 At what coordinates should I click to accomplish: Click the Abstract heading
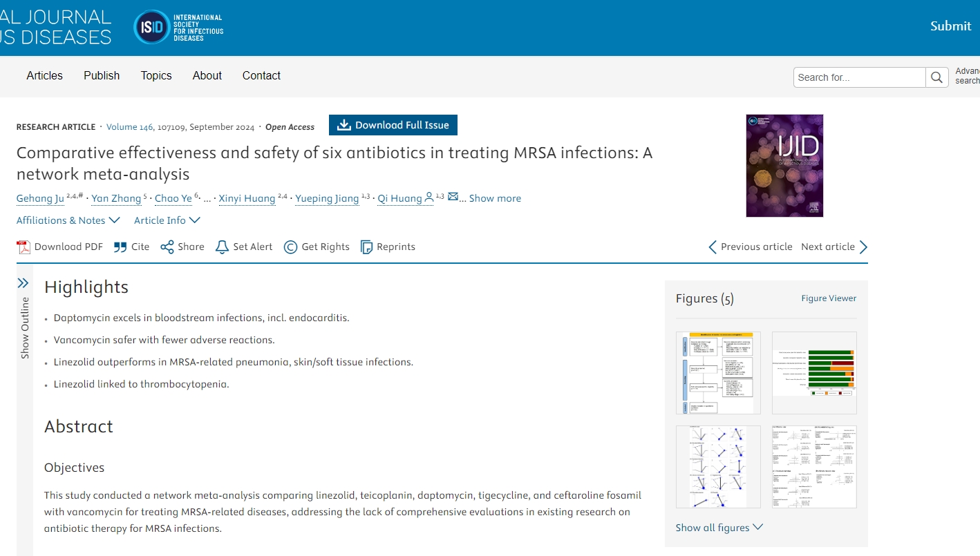[x=79, y=427]
